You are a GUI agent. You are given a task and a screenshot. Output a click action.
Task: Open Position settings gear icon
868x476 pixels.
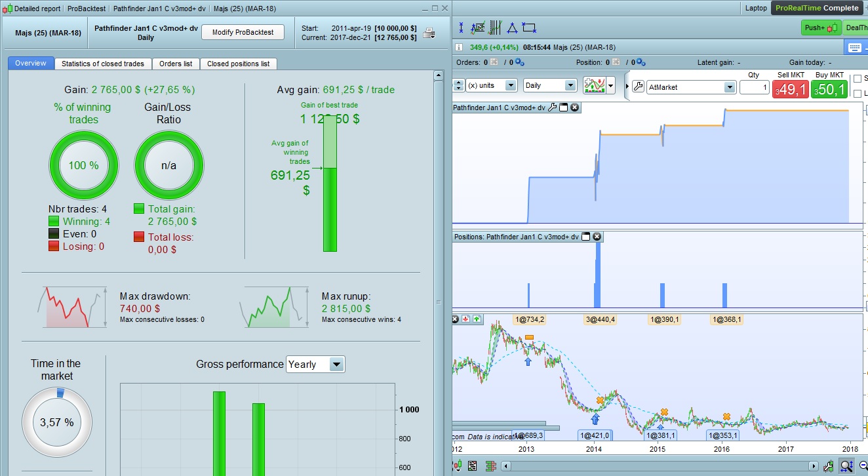tap(641, 62)
